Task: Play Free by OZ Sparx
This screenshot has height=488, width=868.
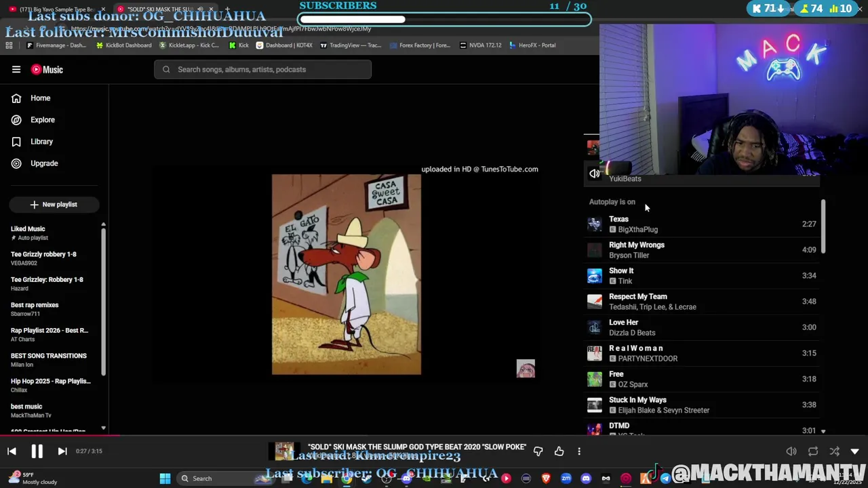Action: click(x=702, y=379)
